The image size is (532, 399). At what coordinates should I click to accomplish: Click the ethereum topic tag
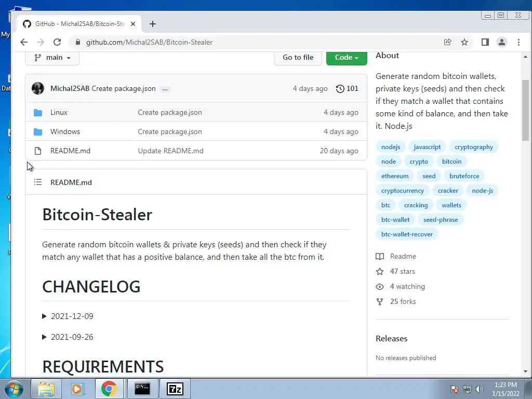click(395, 176)
